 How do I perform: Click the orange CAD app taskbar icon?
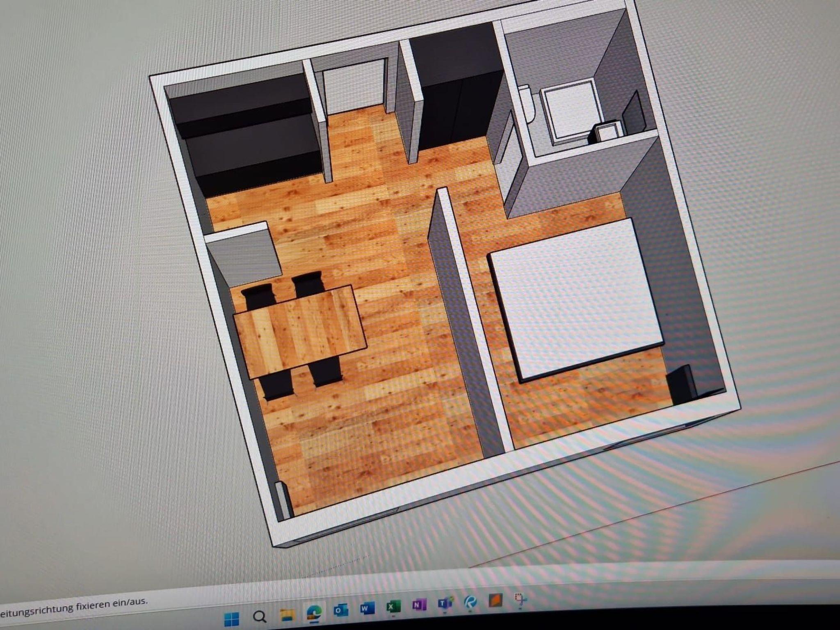[495, 600]
